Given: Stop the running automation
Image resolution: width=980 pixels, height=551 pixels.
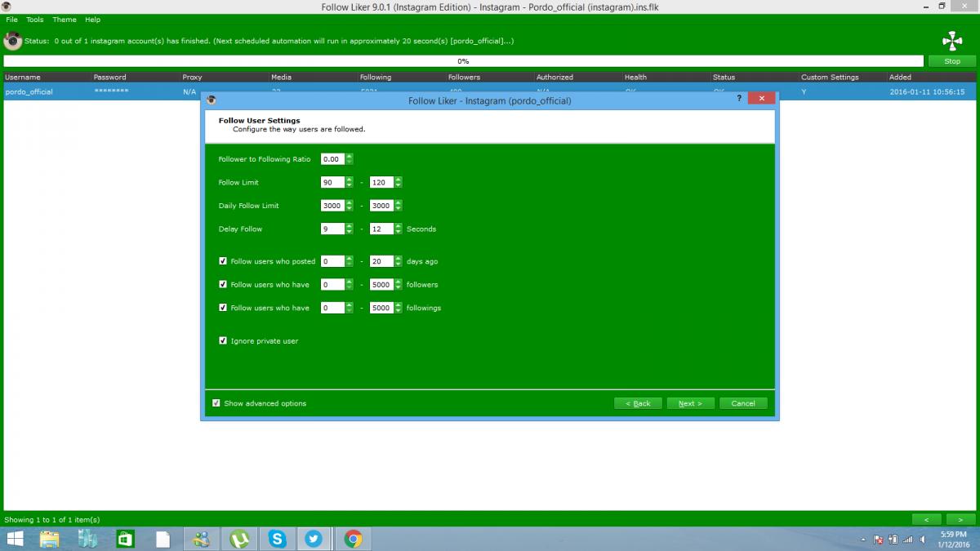Looking at the screenshot, I should click(x=952, y=61).
